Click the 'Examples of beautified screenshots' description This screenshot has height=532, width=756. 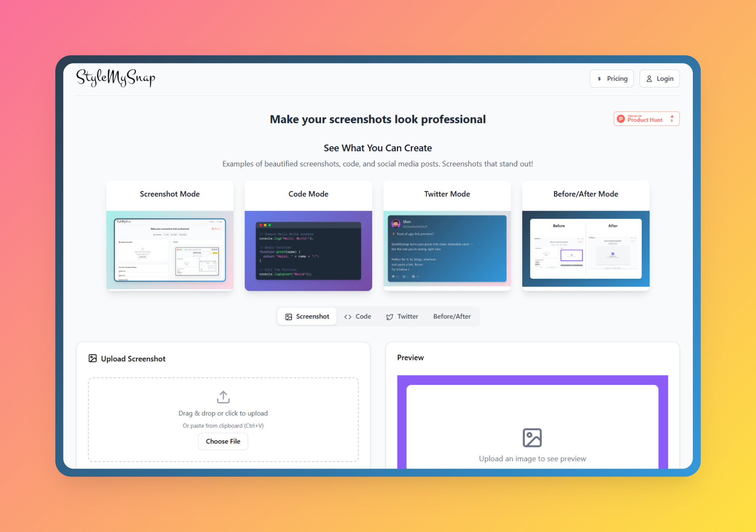378,164
